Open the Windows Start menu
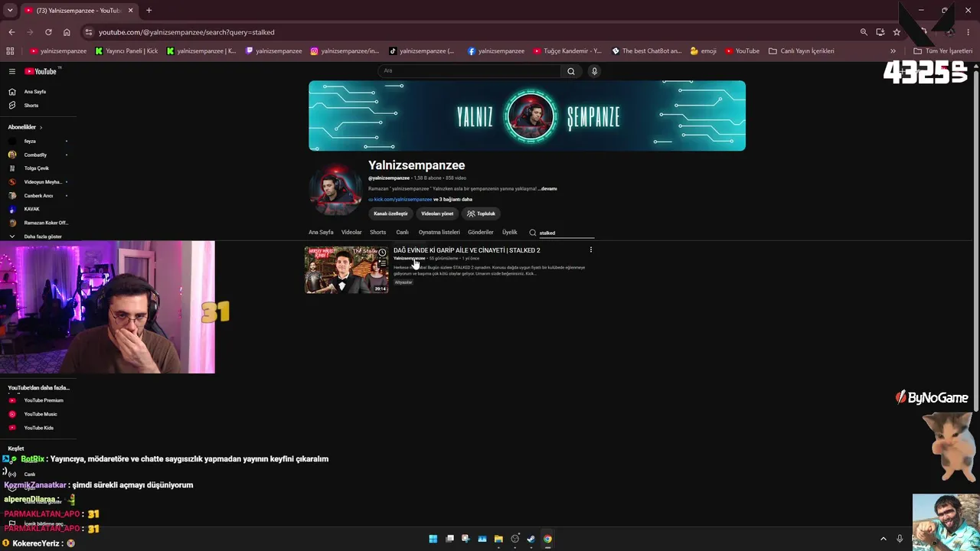 tap(433, 539)
